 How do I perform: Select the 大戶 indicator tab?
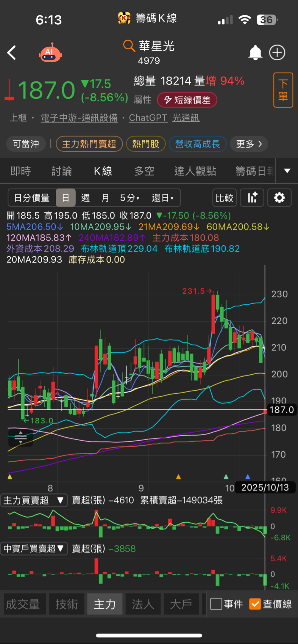point(181,604)
